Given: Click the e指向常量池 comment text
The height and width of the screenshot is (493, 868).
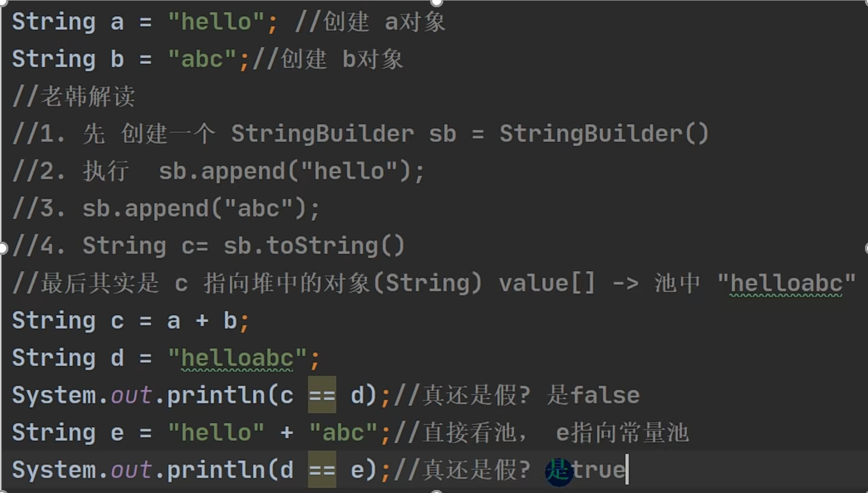Looking at the screenshot, I should click(x=622, y=433).
